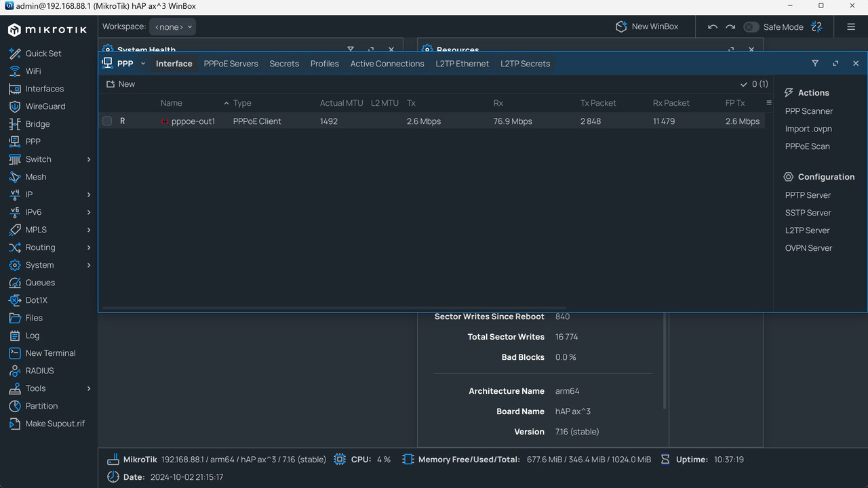The width and height of the screenshot is (868, 488).
Task: Click the session sparkle icon beside Safe Mode
Action: pos(816,27)
